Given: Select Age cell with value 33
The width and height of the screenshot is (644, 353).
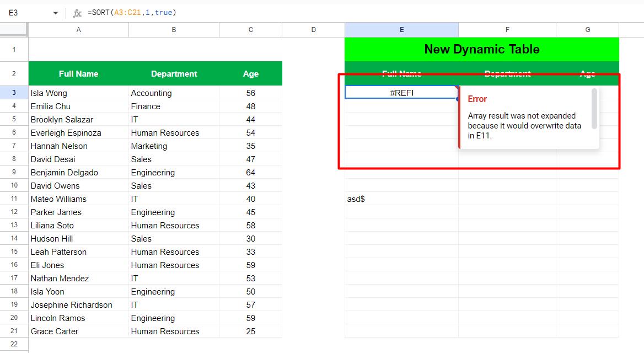Looking at the screenshot, I should (x=250, y=252).
